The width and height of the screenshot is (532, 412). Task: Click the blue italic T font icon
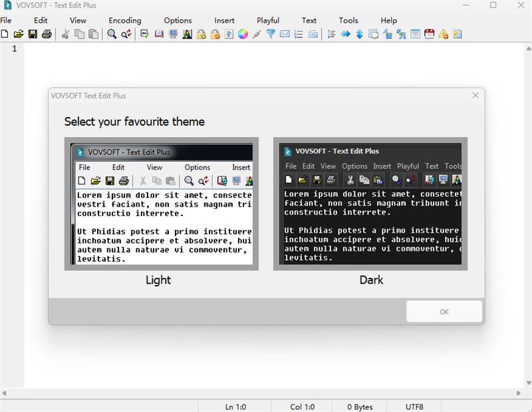click(229, 34)
